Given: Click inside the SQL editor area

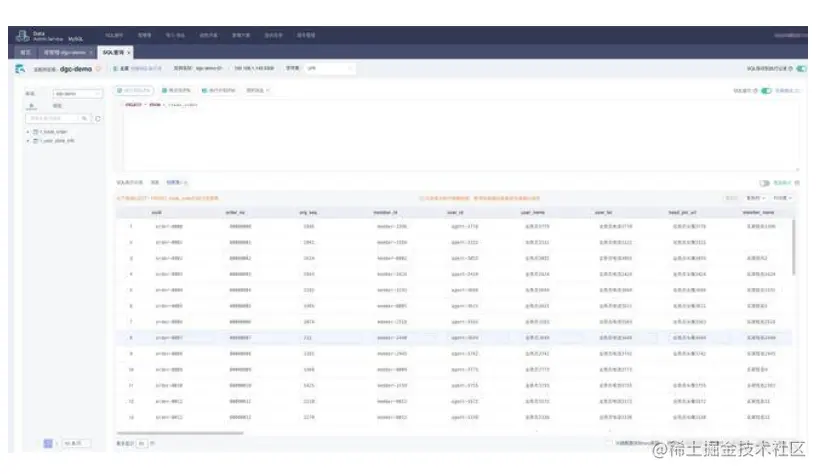Looking at the screenshot, I should pos(461,136).
